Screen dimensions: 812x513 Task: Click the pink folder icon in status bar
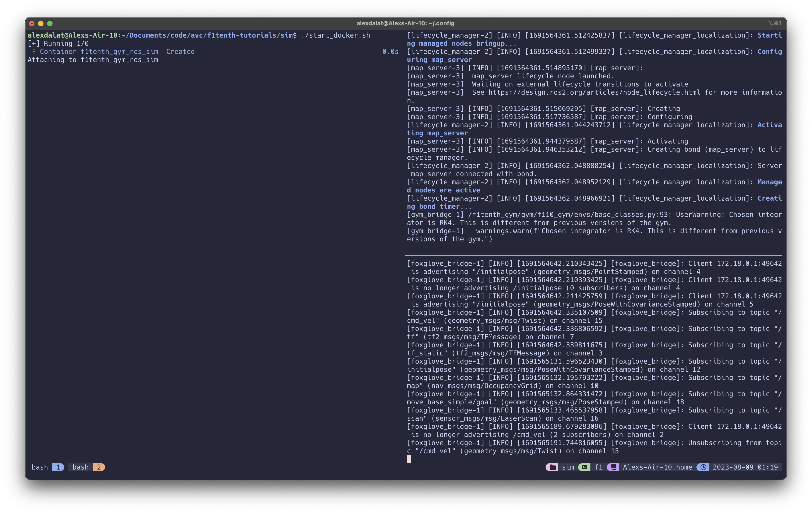click(x=552, y=467)
